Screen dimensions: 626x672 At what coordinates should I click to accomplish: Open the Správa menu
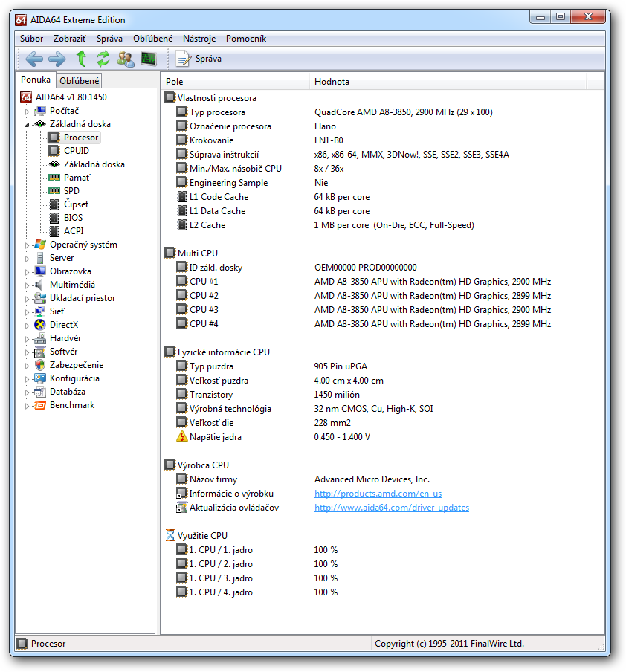tap(109, 39)
